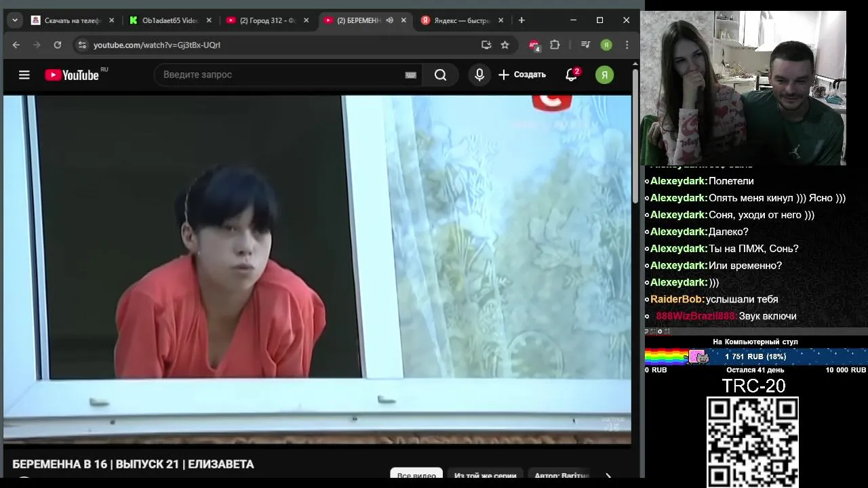Click the YouTube search magnifier button

click(x=441, y=75)
